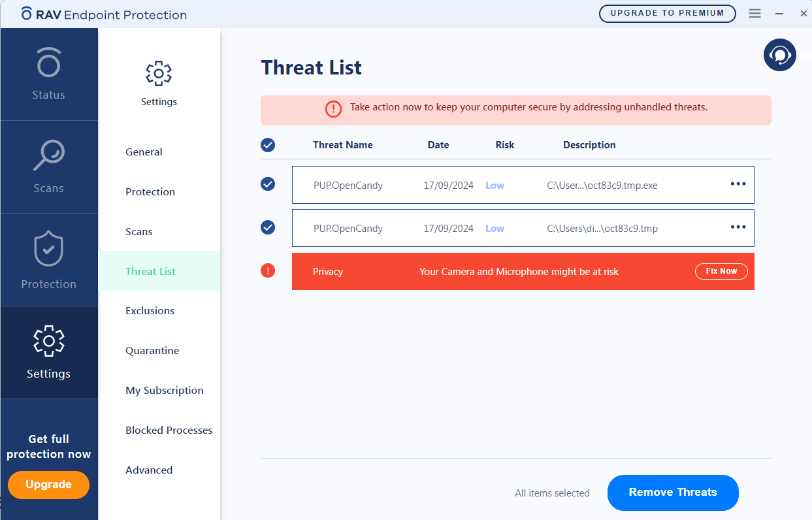Screen dimensions: 812x520
Task: Click the RAV logo in title bar
Action: (x=27, y=14)
